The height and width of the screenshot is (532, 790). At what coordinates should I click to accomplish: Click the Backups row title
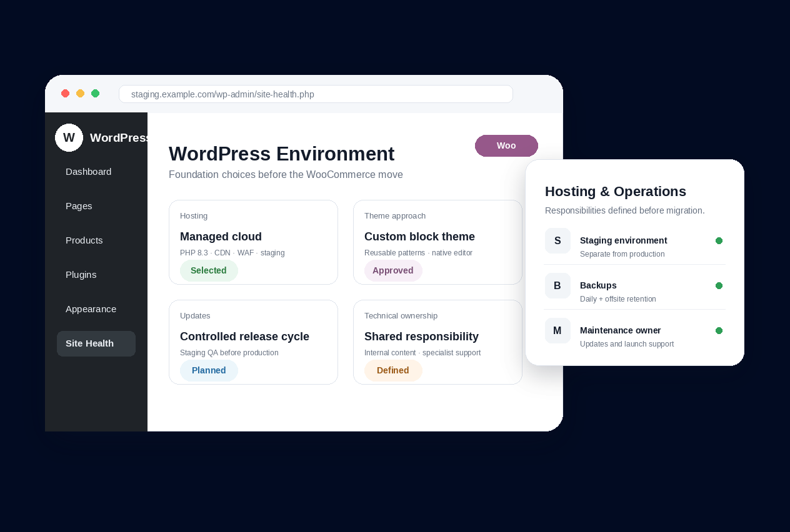(598, 285)
